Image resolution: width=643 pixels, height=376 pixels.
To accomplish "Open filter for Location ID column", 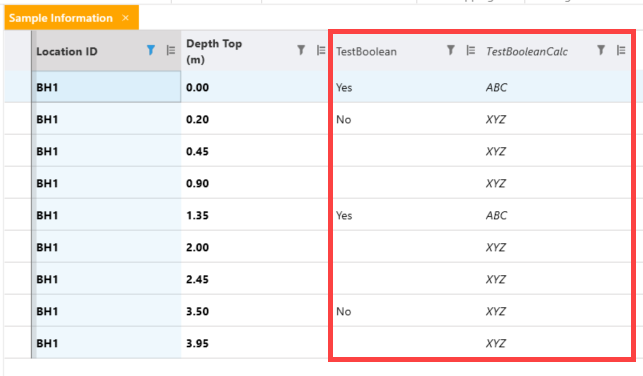I will coord(151,50).
